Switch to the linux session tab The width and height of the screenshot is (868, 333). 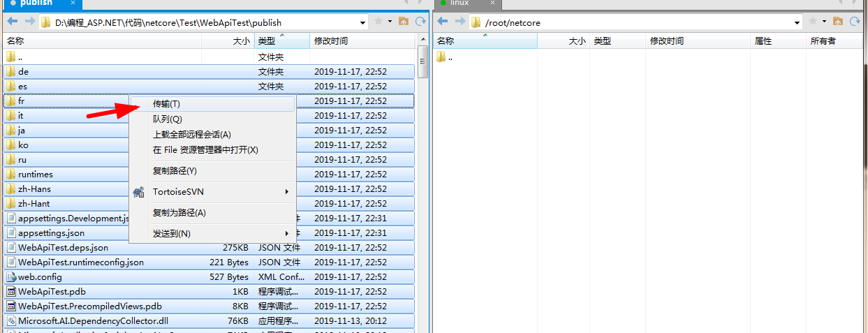coord(459,3)
